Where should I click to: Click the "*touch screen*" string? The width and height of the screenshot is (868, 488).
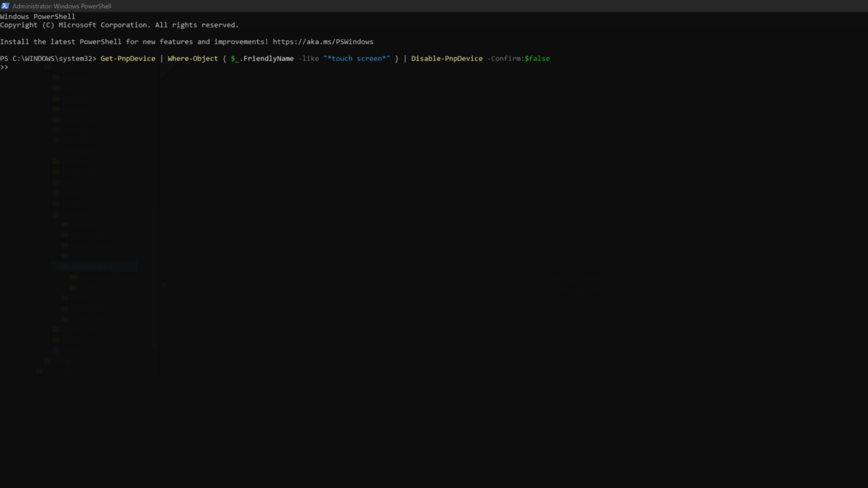(357, 59)
